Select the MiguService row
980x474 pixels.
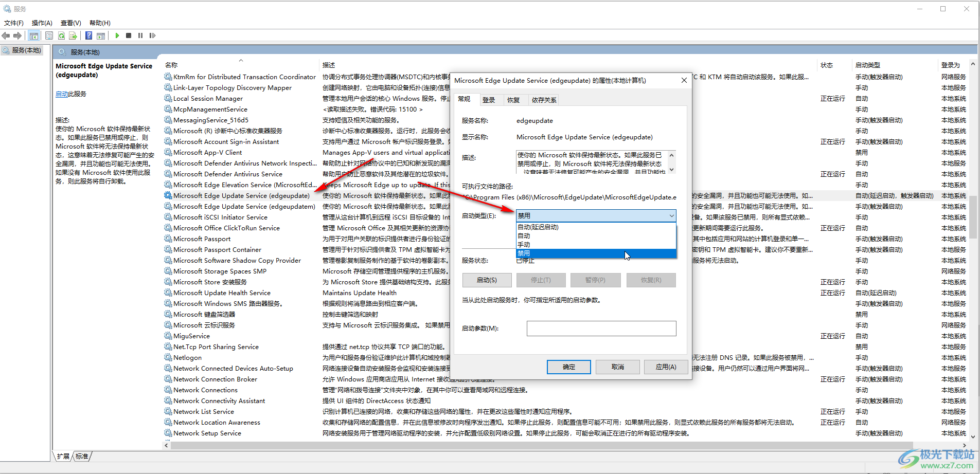[191, 336]
